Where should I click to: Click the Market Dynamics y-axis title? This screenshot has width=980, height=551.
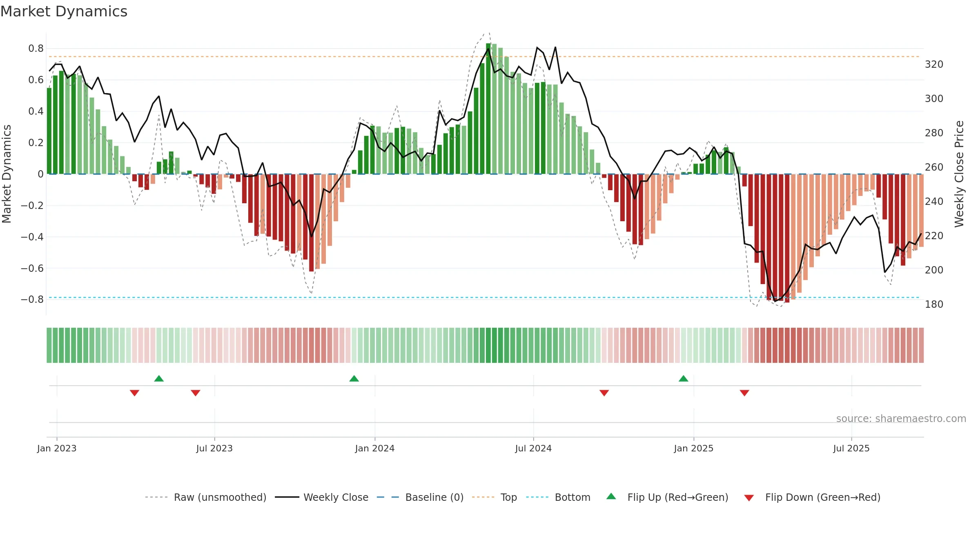(x=7, y=174)
